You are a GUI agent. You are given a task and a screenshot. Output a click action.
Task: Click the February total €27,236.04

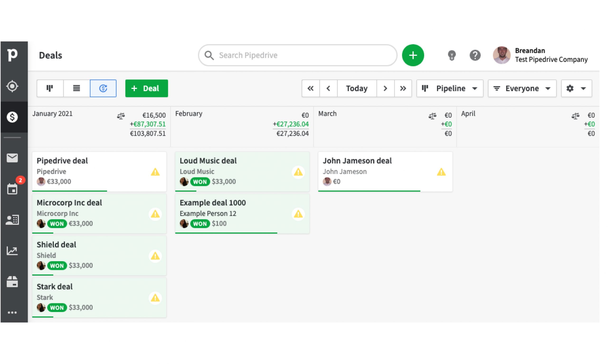(x=292, y=133)
